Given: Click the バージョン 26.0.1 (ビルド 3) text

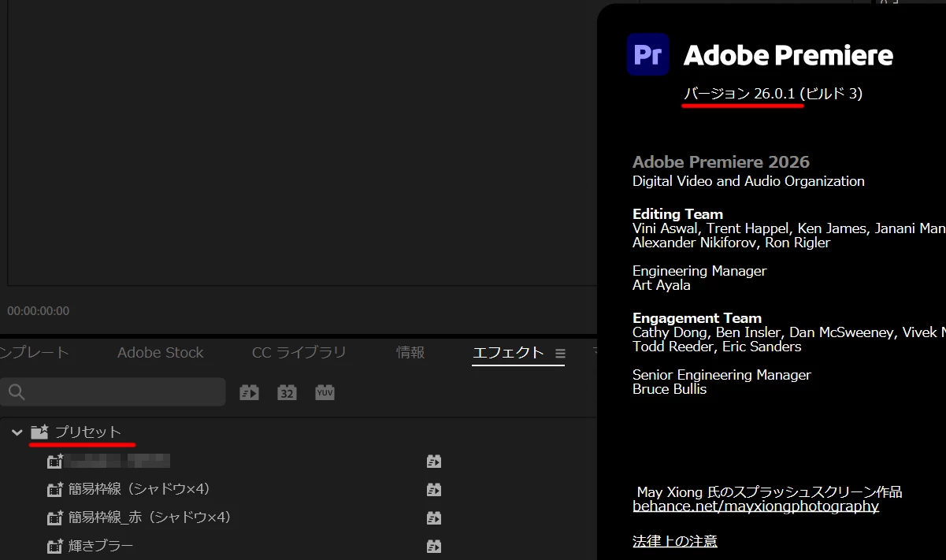Looking at the screenshot, I should tap(773, 94).
